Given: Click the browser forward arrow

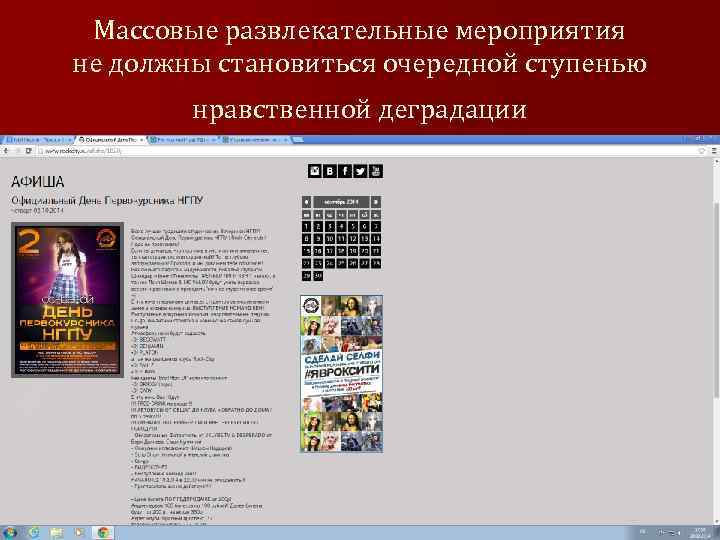Looking at the screenshot, I should pos(17,151).
